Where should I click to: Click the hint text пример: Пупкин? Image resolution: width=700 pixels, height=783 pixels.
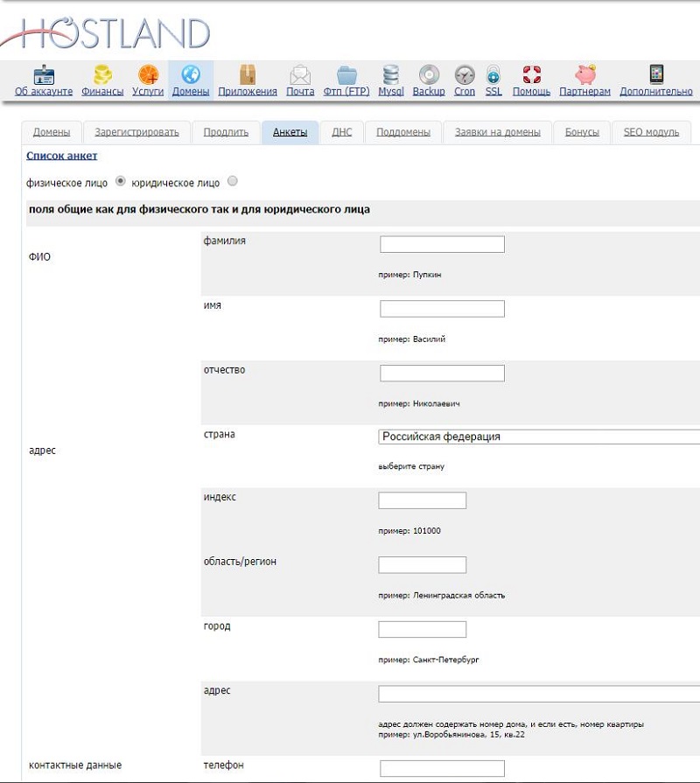click(409, 275)
